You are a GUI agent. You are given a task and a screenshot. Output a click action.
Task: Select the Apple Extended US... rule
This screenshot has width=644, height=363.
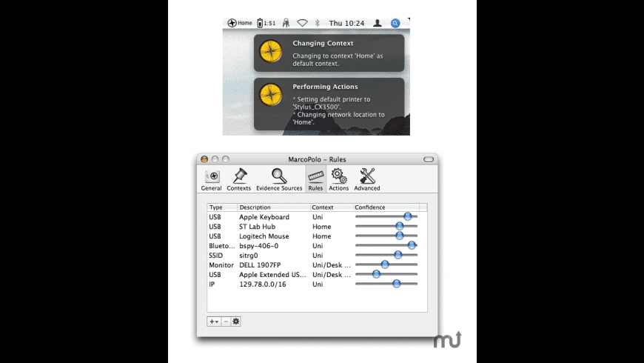317,275
